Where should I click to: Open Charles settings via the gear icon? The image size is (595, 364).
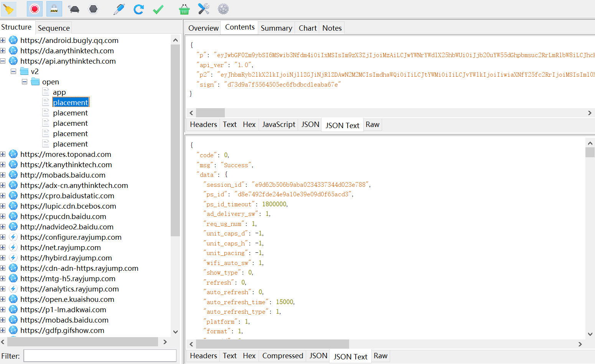223,9
